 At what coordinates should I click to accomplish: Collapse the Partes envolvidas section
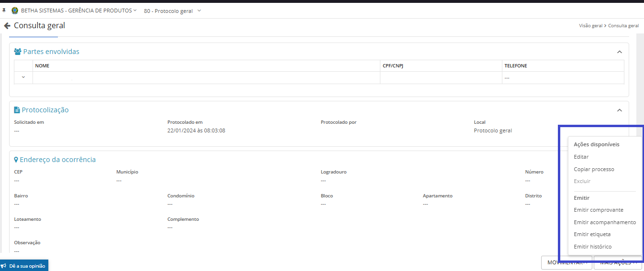click(619, 52)
